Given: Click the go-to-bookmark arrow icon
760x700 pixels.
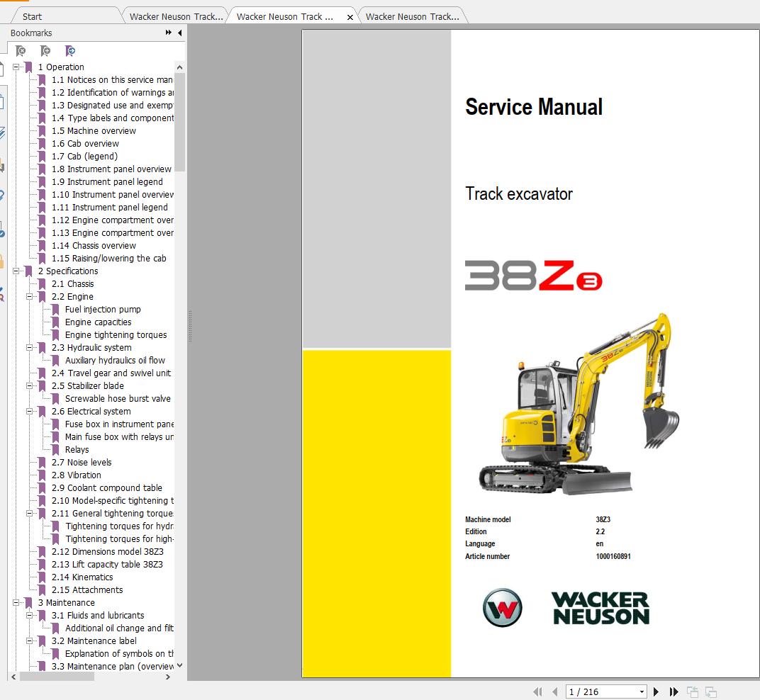Looking at the screenshot, I should pos(70,51).
